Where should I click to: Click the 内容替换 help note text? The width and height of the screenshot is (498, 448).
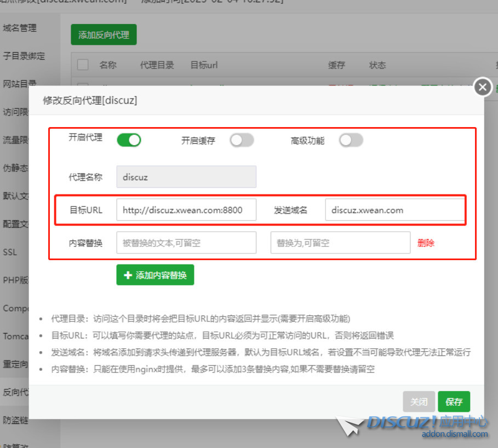pyautogui.click(x=213, y=369)
